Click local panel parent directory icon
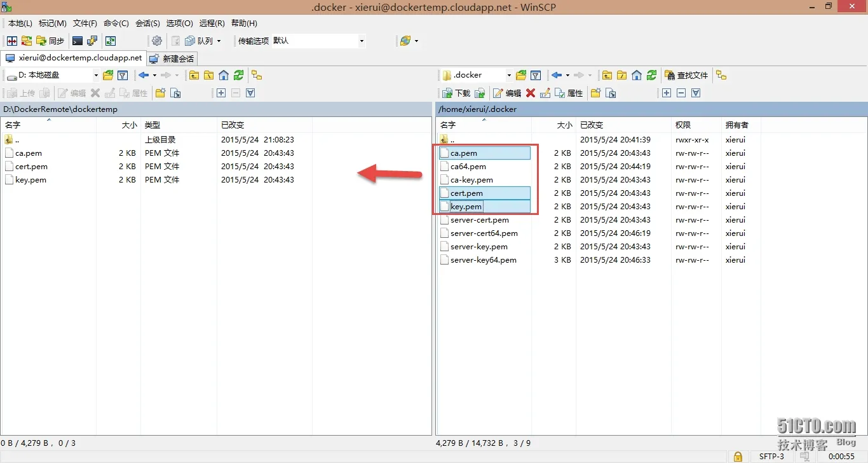Viewport: 868px width, 463px height. [x=194, y=75]
